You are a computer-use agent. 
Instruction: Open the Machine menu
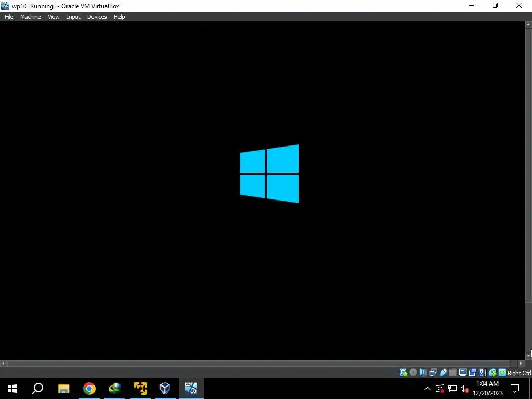click(30, 17)
